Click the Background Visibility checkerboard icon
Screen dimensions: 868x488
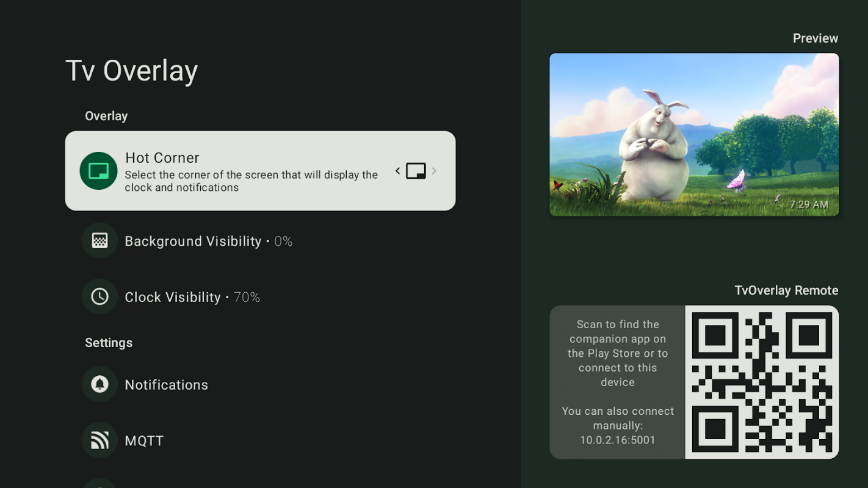click(99, 240)
